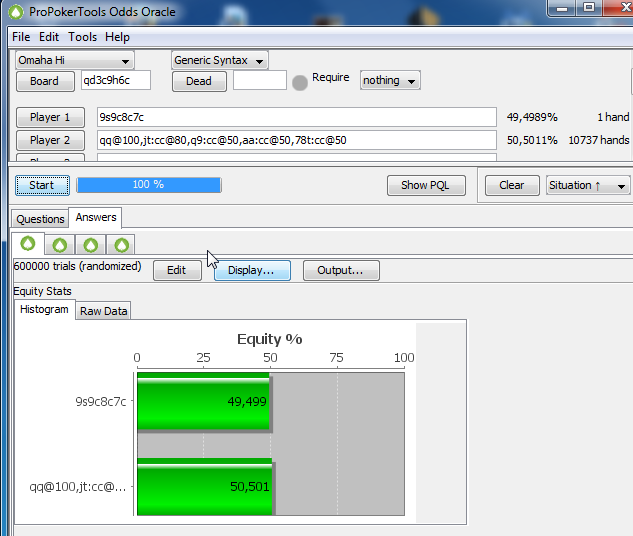633x536 pixels.
Task: Click the 50,5011% equity value
Action: pos(532,140)
